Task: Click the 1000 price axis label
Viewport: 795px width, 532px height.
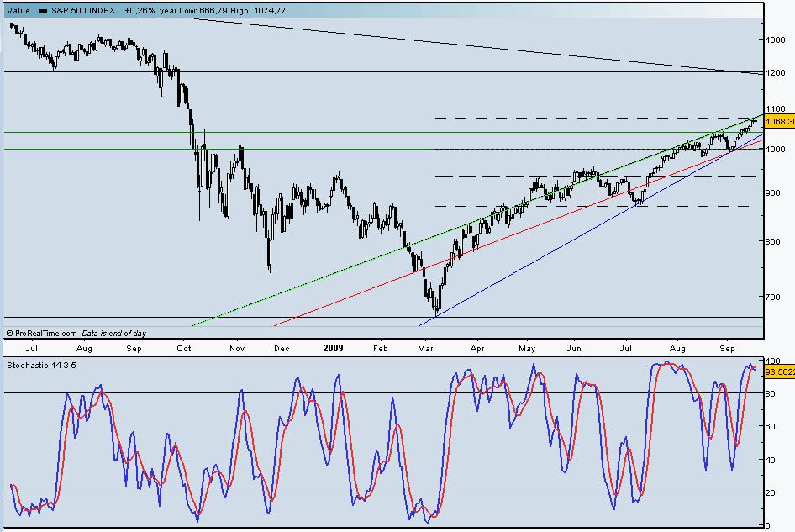Action: 777,149
